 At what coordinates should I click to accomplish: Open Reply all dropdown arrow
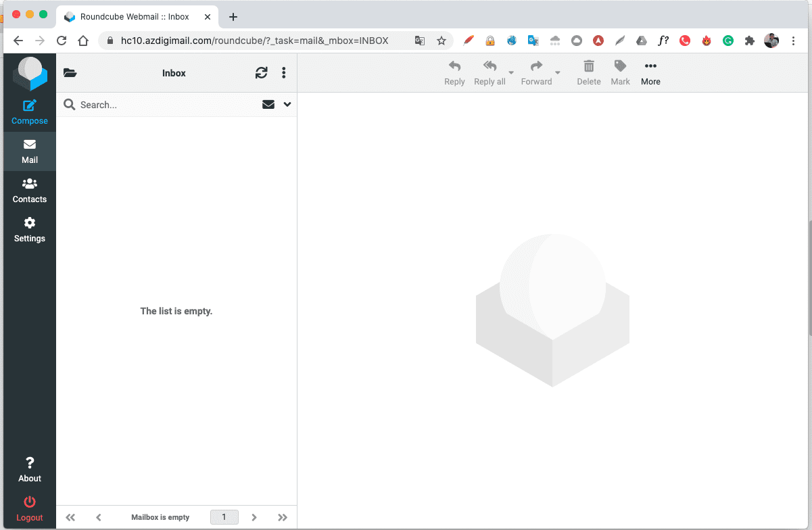point(511,73)
